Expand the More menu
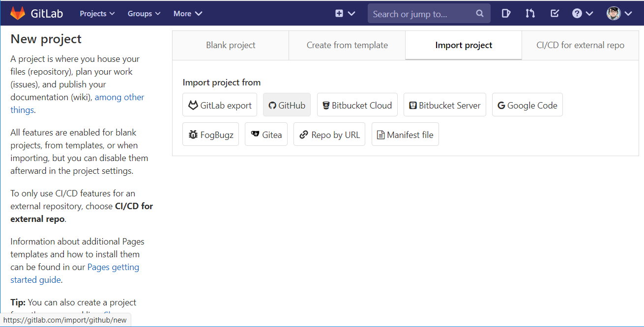This screenshot has width=644, height=327. tap(188, 14)
